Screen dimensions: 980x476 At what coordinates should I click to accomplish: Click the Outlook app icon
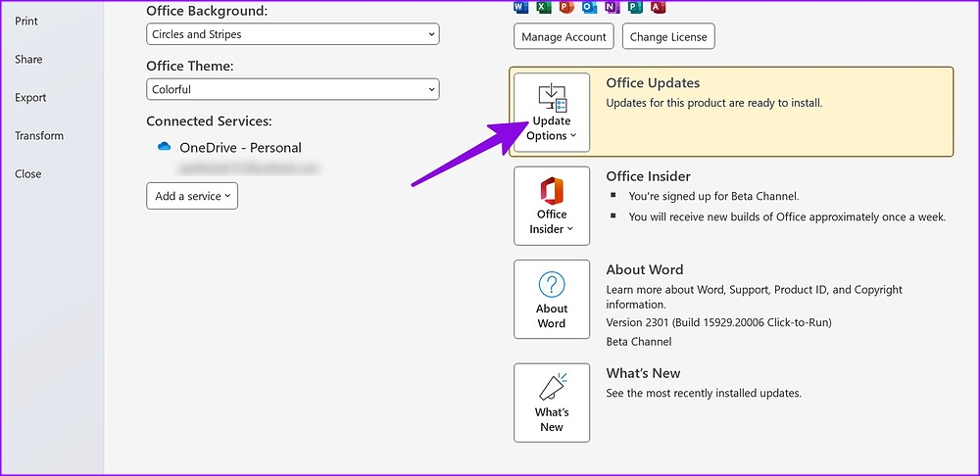coord(589,7)
